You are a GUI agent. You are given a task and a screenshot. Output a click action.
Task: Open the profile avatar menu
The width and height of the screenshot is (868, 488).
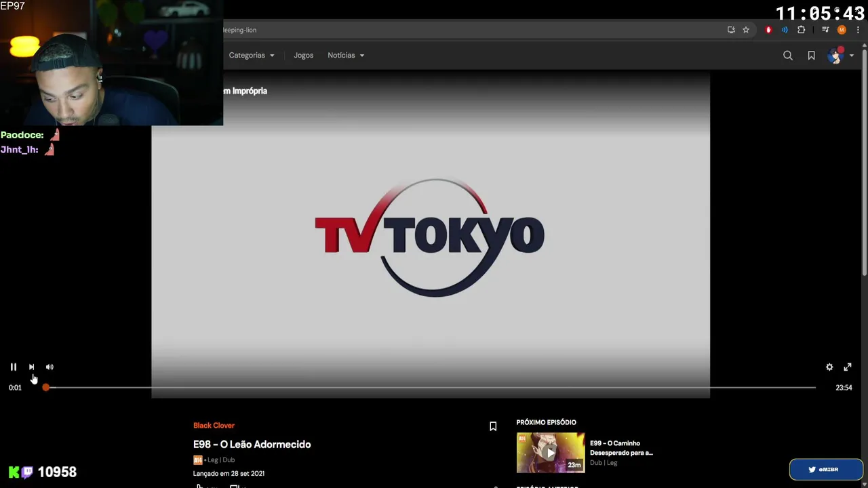pyautogui.click(x=835, y=56)
